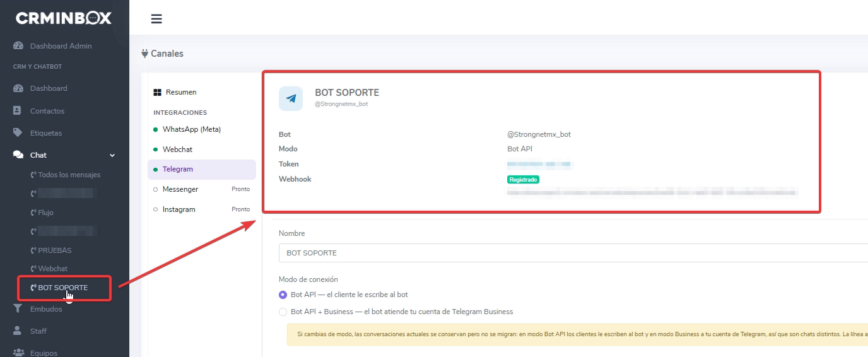
Task: Select Bot API client writes to bot radio
Action: click(x=283, y=295)
